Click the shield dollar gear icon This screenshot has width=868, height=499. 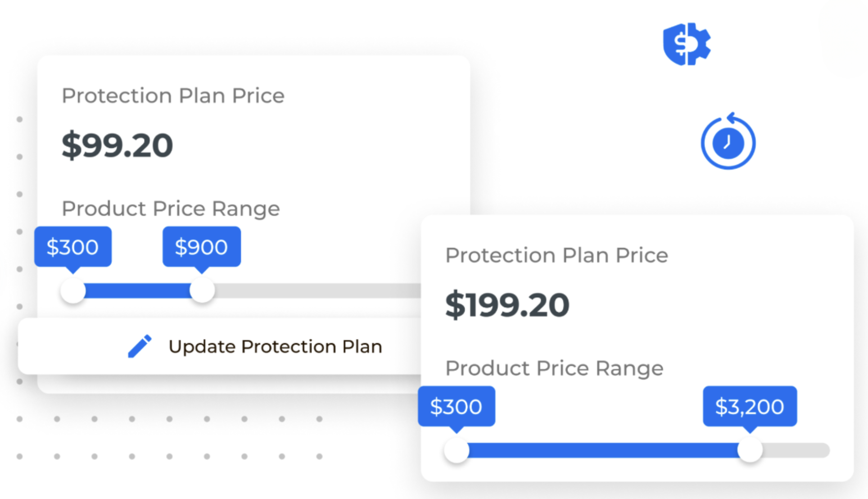(x=687, y=44)
